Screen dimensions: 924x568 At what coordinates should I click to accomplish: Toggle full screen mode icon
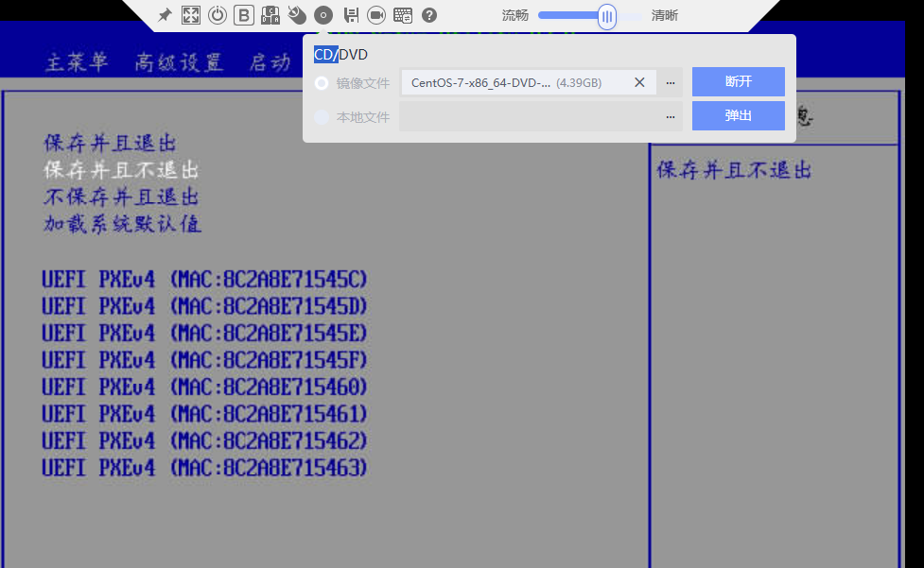tap(191, 15)
